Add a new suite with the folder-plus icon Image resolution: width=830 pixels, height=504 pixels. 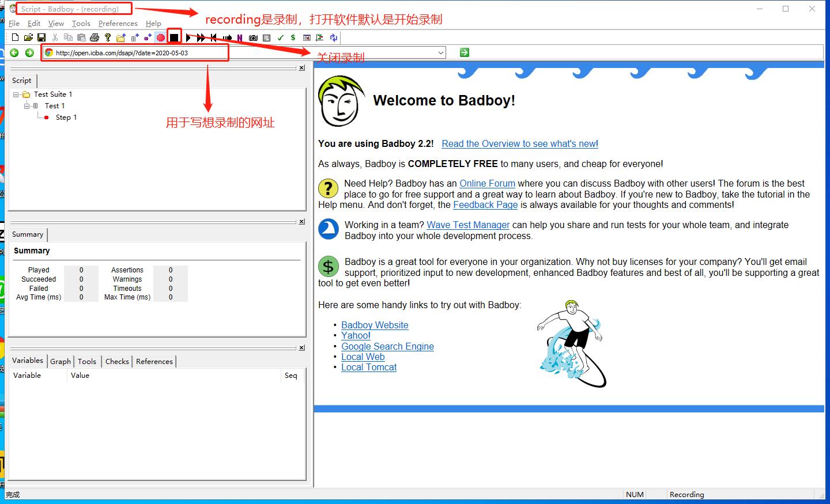click(x=121, y=37)
